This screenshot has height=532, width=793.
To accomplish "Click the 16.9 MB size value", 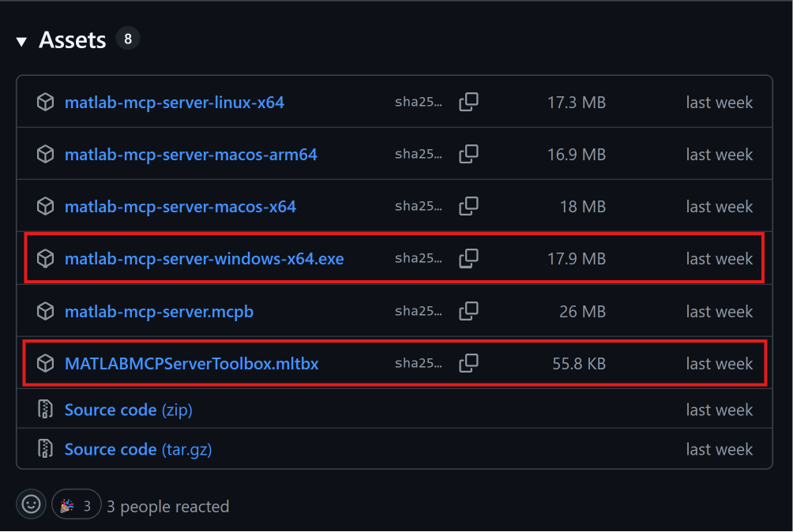I will pyautogui.click(x=577, y=155).
